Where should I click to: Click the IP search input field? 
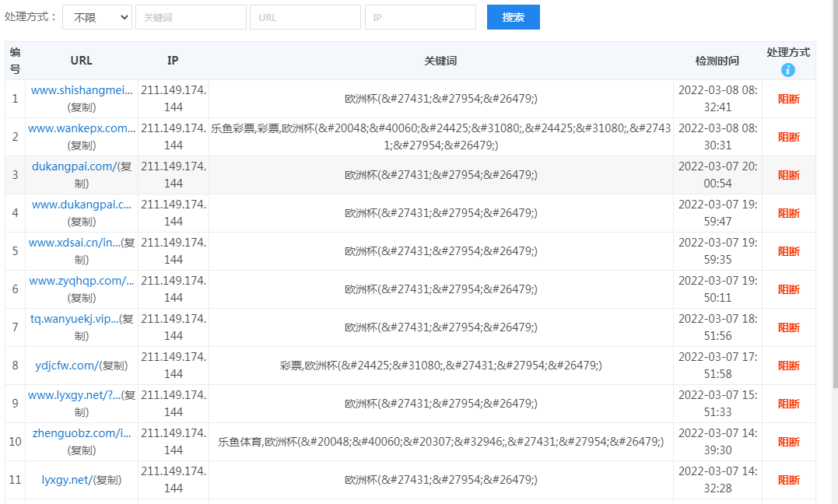(x=420, y=17)
